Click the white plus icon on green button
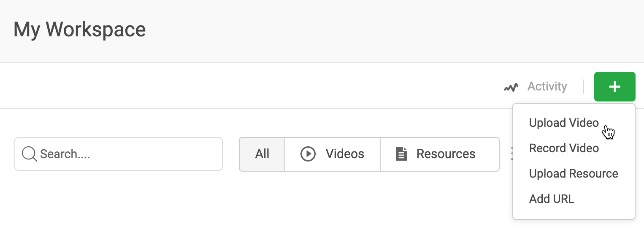The width and height of the screenshot is (644, 230). point(614,87)
